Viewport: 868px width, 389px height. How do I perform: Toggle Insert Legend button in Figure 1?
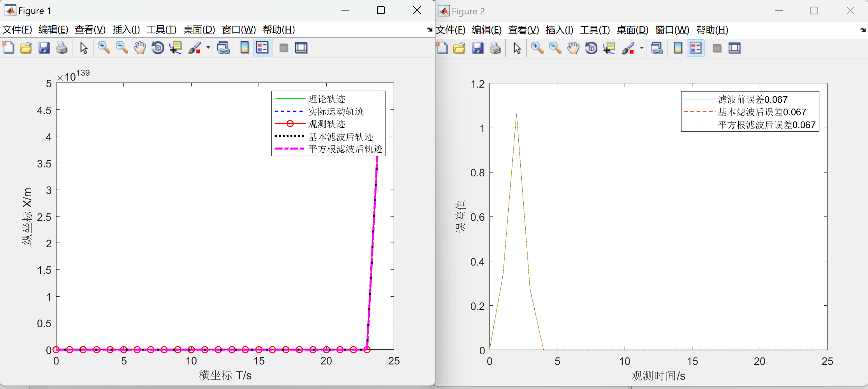[x=262, y=48]
